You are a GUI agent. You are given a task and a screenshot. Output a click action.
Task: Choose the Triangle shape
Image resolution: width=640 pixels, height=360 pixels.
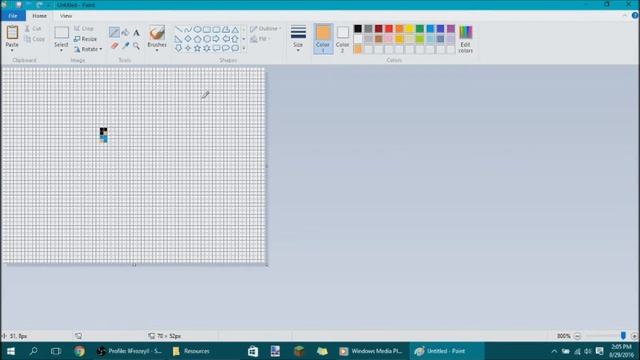pyautogui.click(x=235, y=29)
